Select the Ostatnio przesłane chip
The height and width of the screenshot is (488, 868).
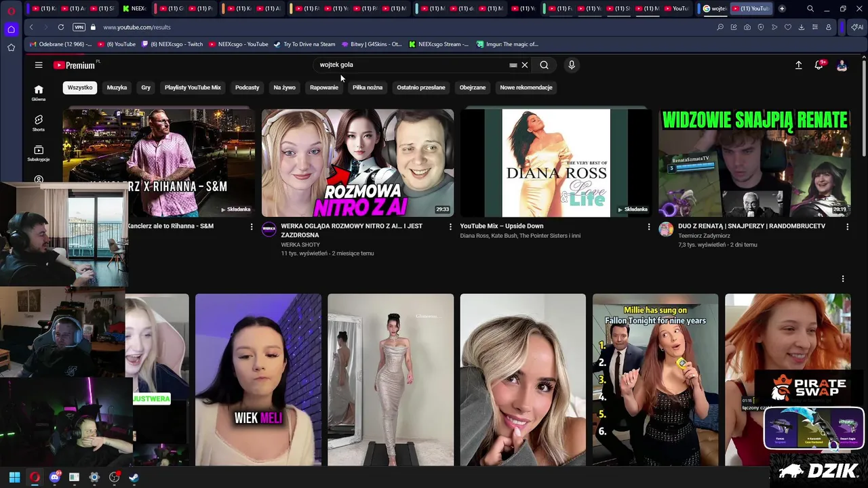(421, 87)
